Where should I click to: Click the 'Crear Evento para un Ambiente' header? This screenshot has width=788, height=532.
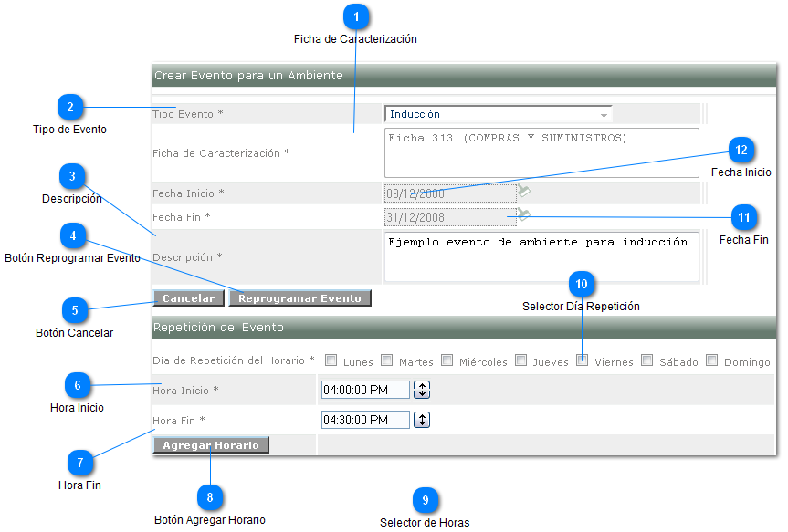(464, 76)
